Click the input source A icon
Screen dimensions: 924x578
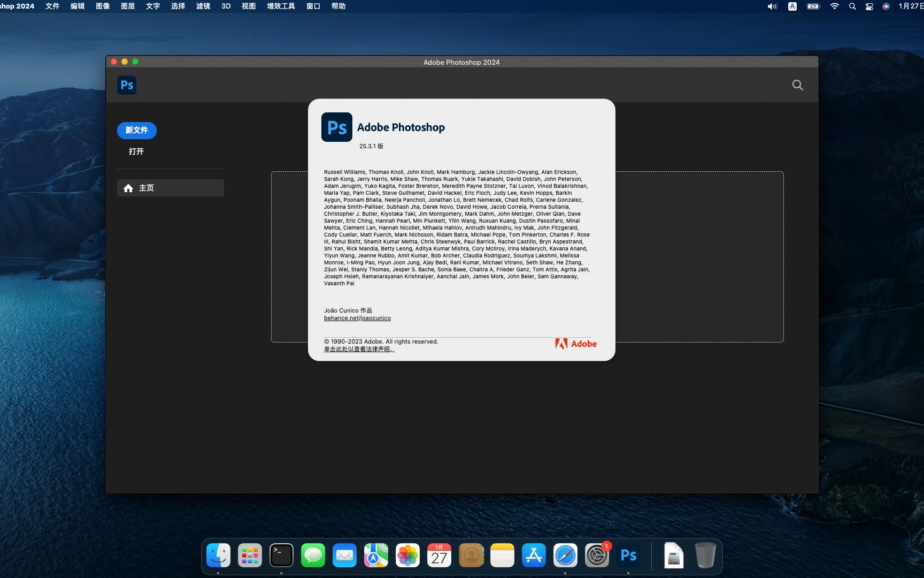tap(792, 6)
